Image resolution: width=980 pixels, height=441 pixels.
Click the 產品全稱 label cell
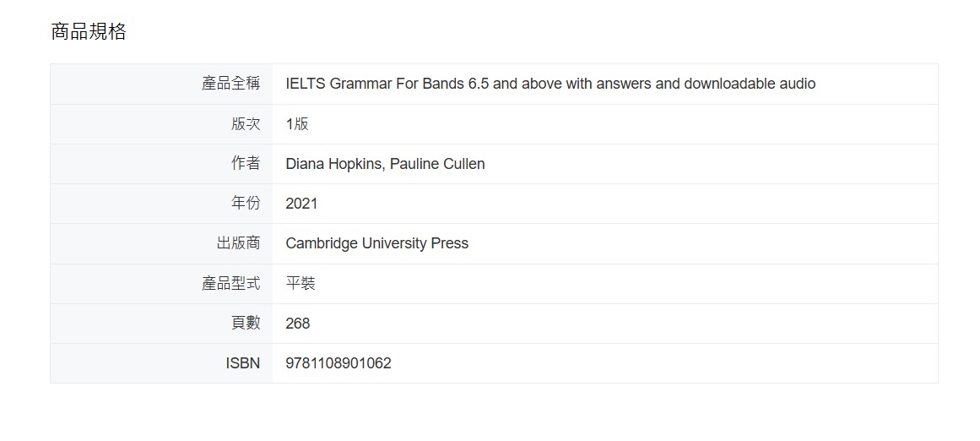230,84
